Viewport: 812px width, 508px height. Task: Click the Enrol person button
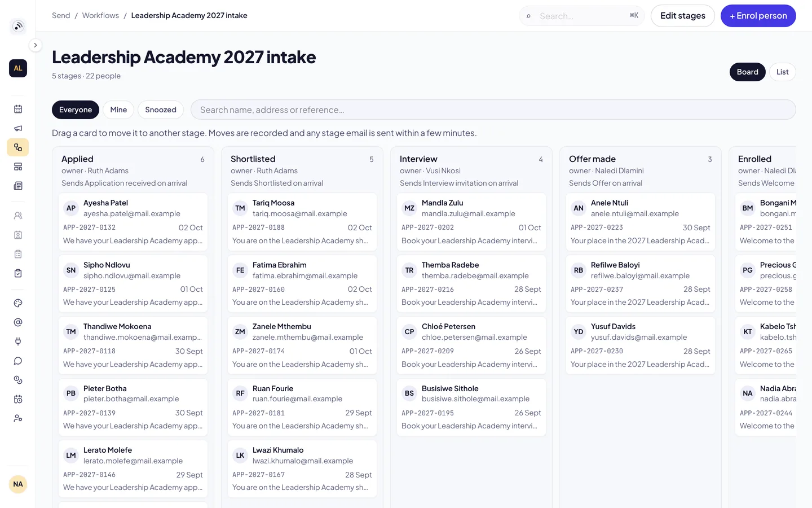(758, 16)
